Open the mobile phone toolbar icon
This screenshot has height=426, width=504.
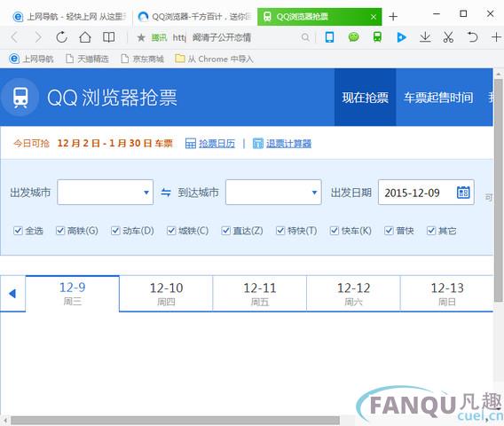tap(329, 37)
